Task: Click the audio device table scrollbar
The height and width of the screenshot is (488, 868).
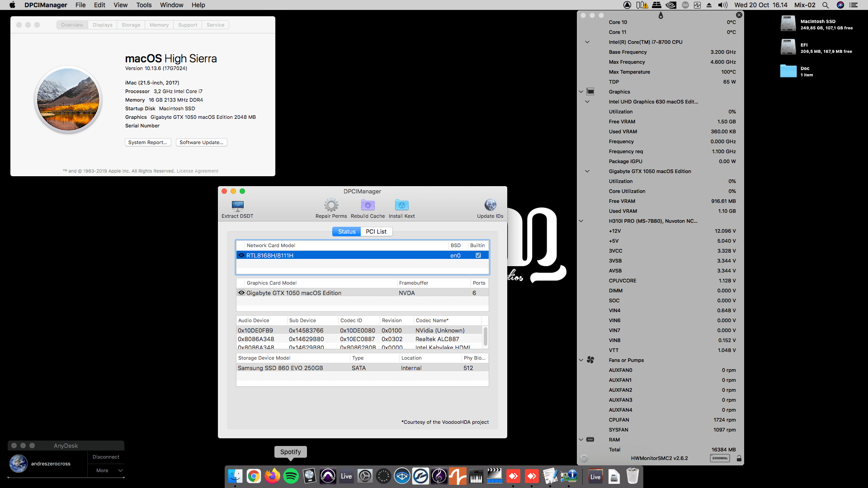Action: click(486, 337)
